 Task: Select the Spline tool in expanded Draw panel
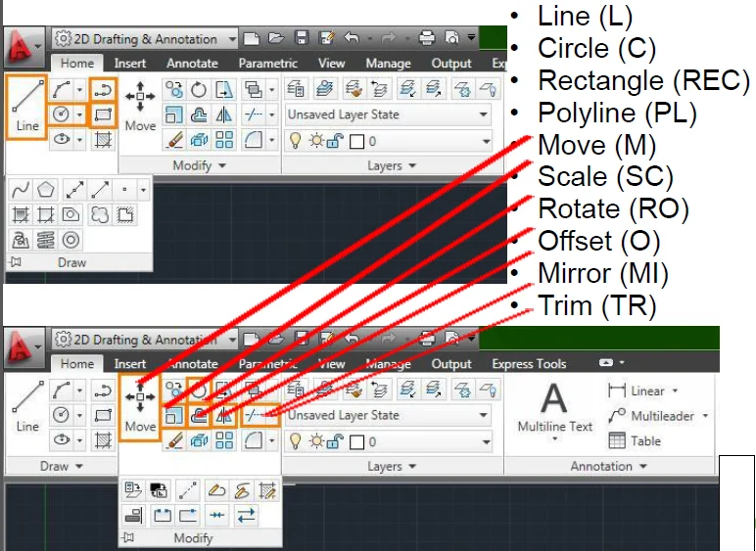21,190
